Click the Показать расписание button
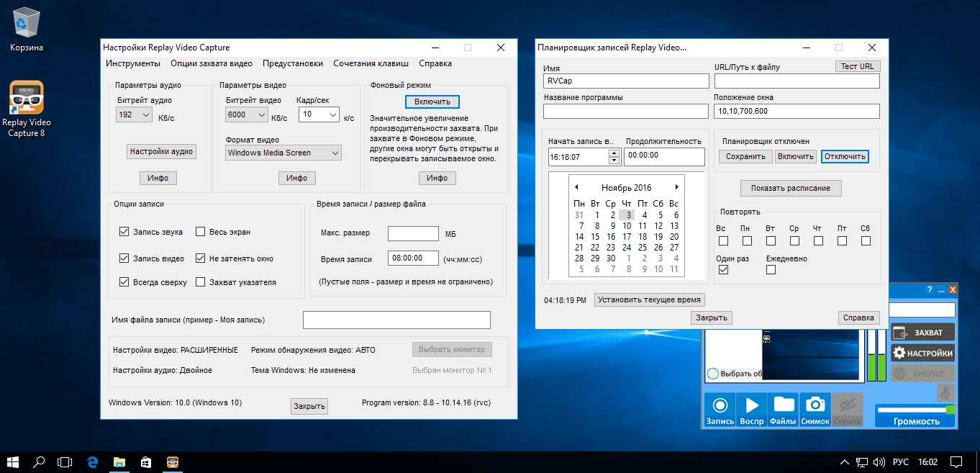 click(x=791, y=188)
